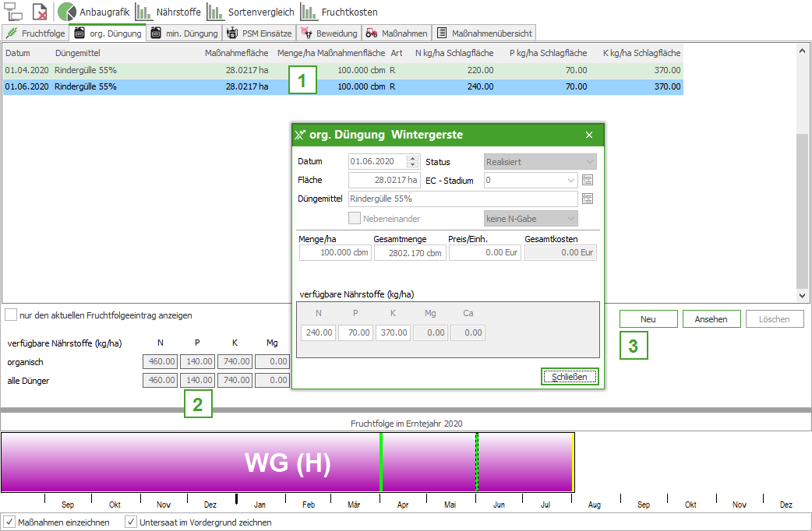The width and height of the screenshot is (812, 531).
Task: Open the Düngemittel selection list icon
Action: pos(588,199)
